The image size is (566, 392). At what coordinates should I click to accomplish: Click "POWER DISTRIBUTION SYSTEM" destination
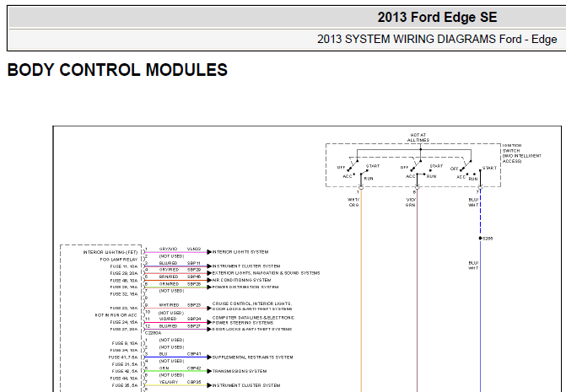245,287
